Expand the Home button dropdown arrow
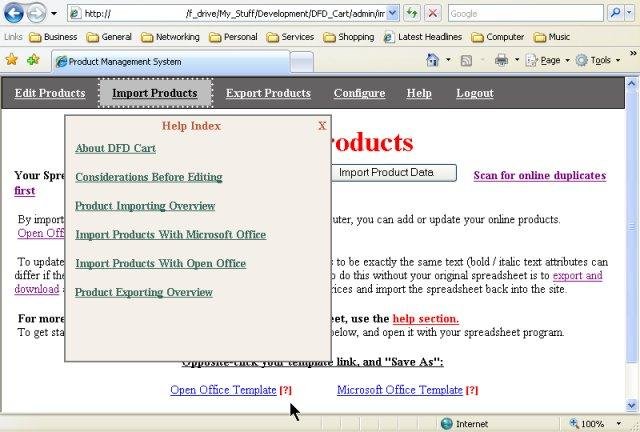Viewport: 640px width, 432px height. [x=448, y=60]
